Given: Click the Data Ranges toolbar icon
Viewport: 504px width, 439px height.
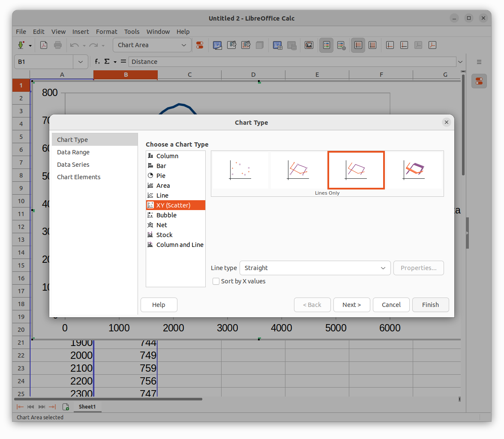Looking at the screenshot, I should click(x=277, y=45).
